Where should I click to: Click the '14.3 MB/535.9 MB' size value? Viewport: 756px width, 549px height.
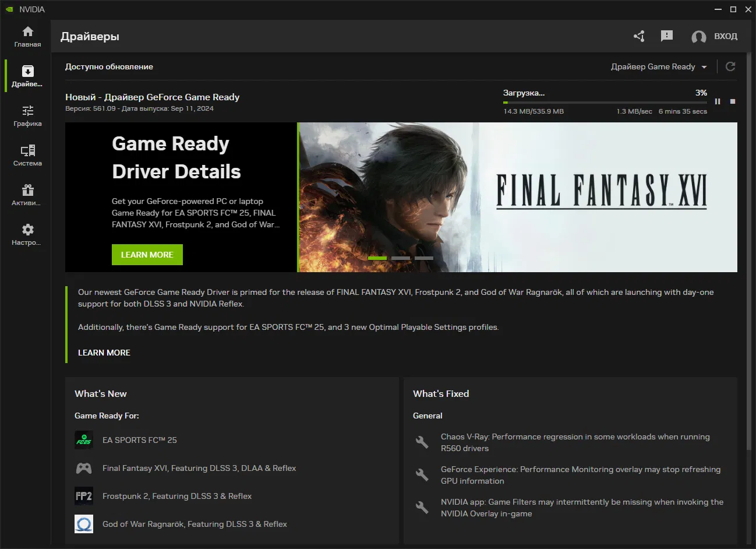[534, 111]
